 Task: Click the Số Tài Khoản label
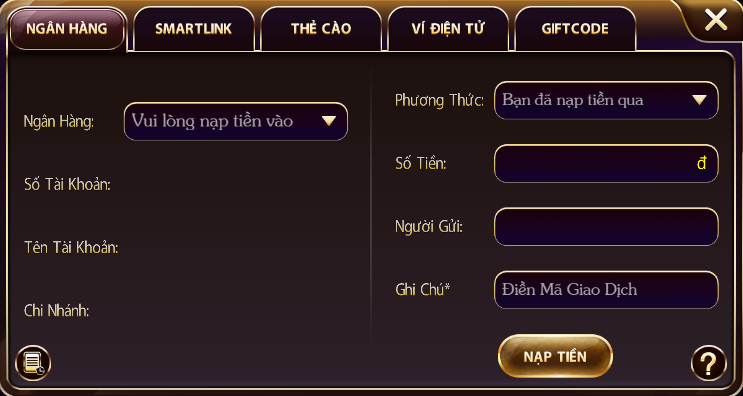click(67, 185)
